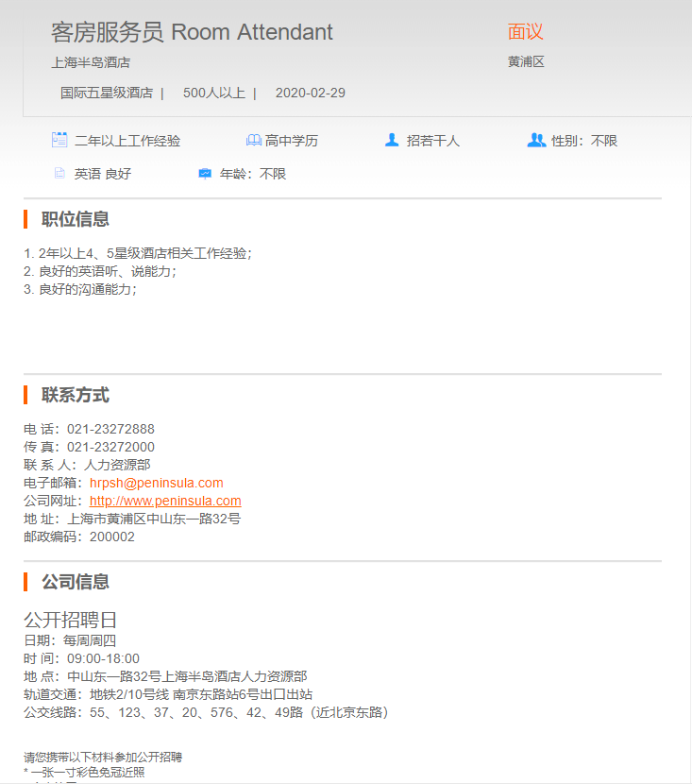Click the 公开招聘日 heading
Viewport: 692px width, 784px height.
click(x=71, y=621)
